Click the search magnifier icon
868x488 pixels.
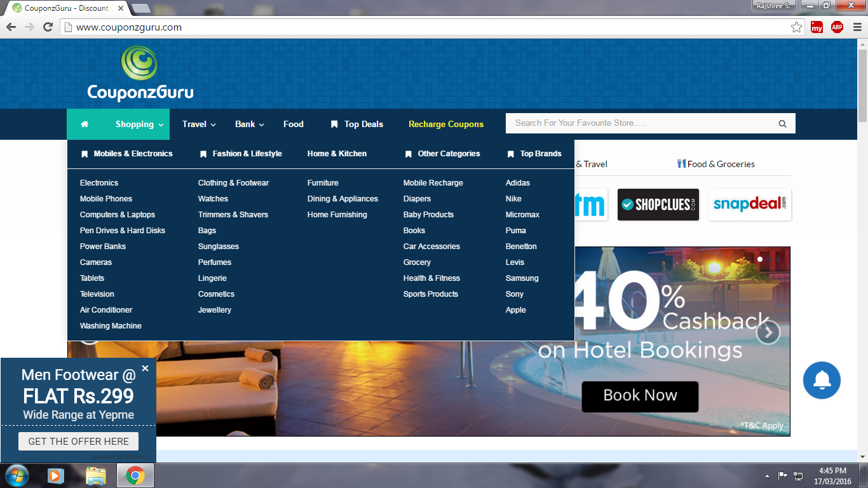point(782,124)
